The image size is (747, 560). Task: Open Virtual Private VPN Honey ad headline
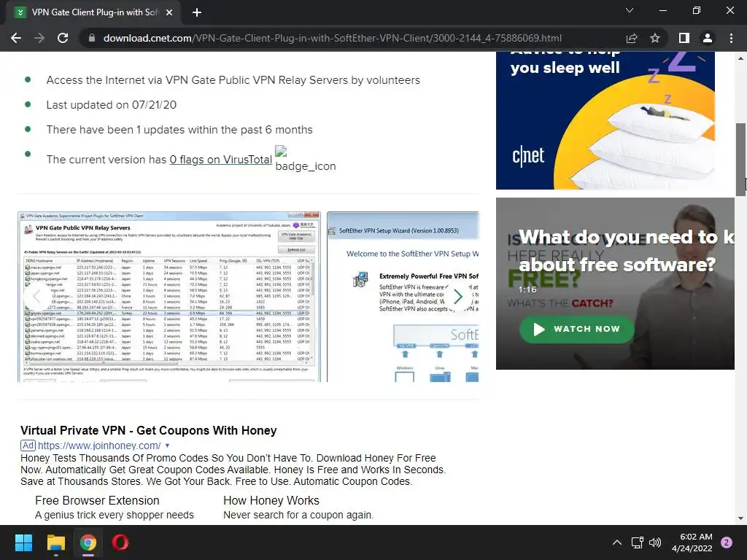[149, 430]
